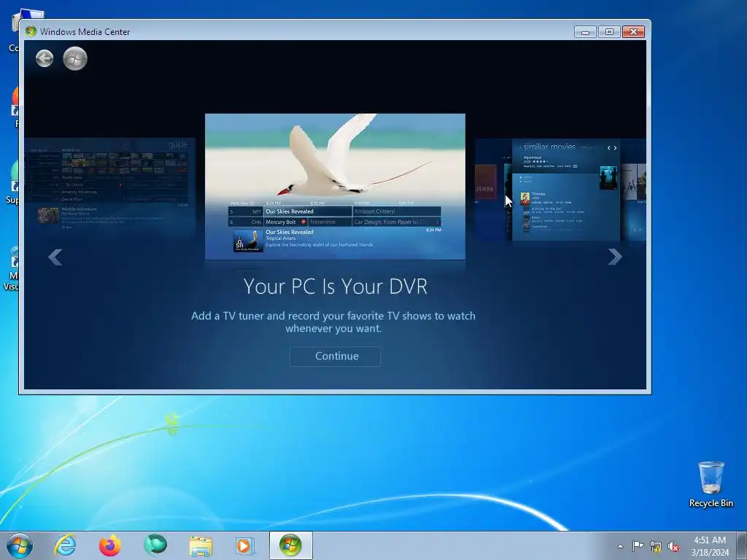Launch Internet Explorer from taskbar
This screenshot has width=747, height=560.
point(65,545)
